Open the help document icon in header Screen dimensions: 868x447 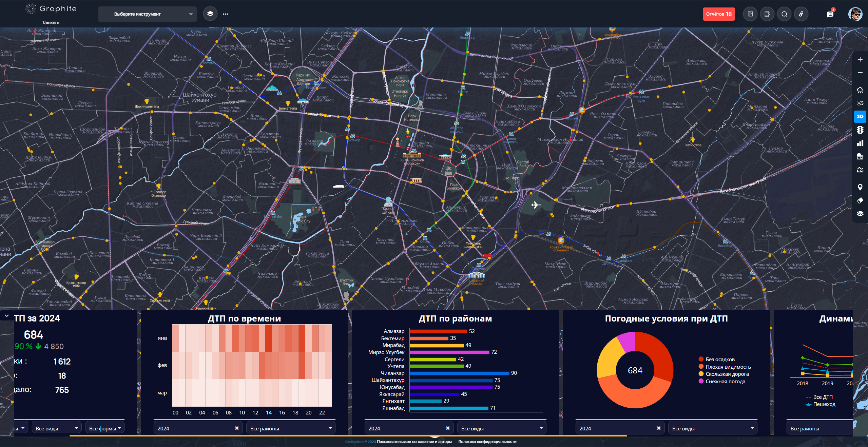[x=750, y=14]
